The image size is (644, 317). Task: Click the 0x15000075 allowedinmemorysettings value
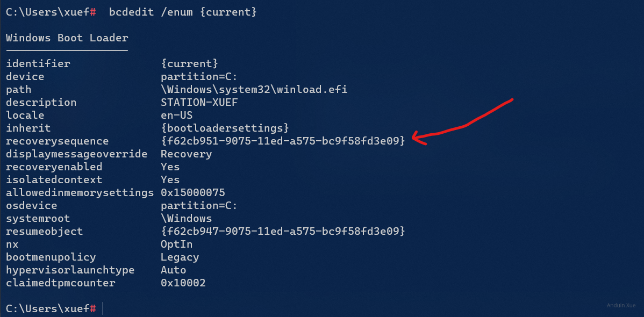point(192,192)
